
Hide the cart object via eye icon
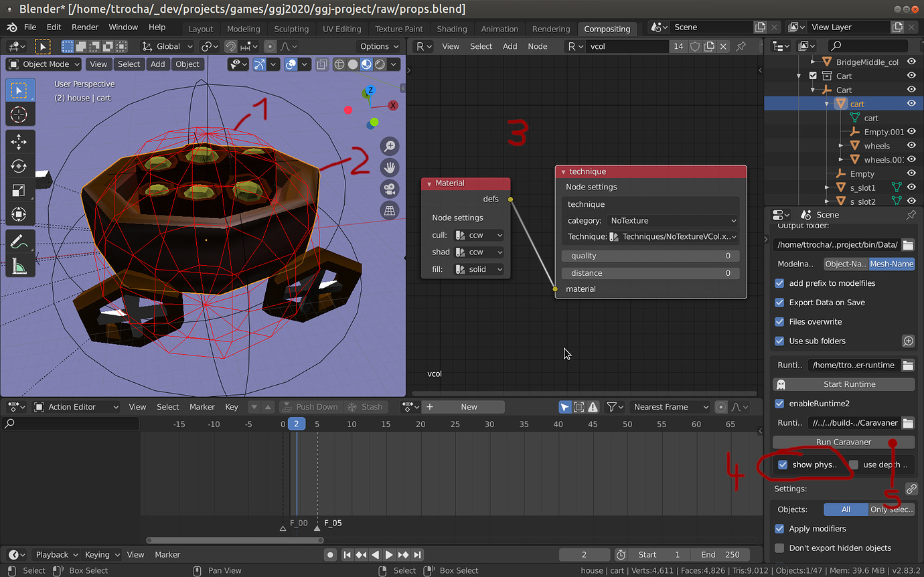point(911,104)
